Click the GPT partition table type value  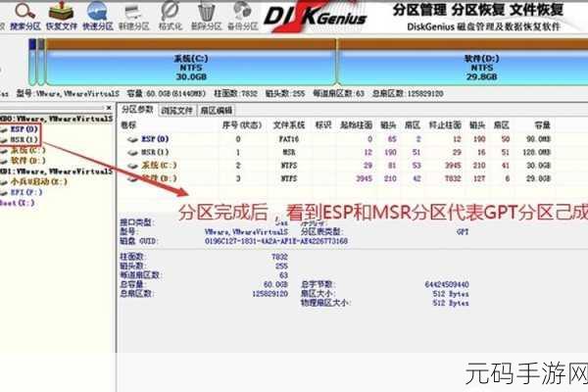(463, 232)
